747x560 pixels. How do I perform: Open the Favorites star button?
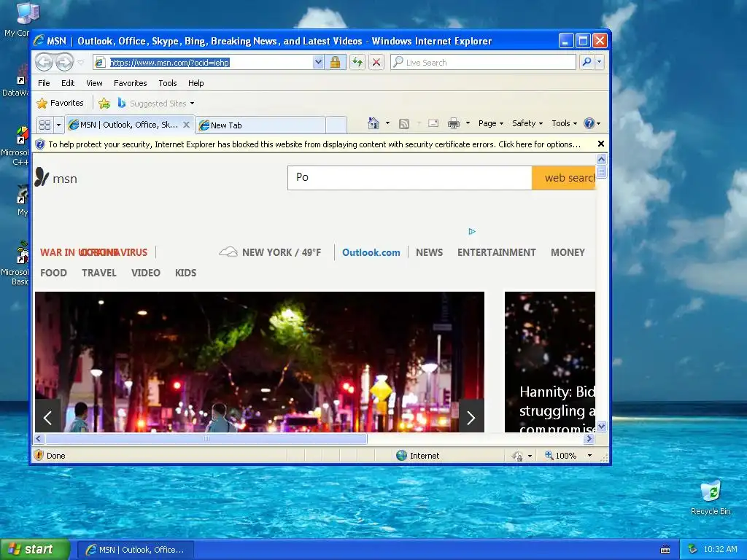click(61, 103)
